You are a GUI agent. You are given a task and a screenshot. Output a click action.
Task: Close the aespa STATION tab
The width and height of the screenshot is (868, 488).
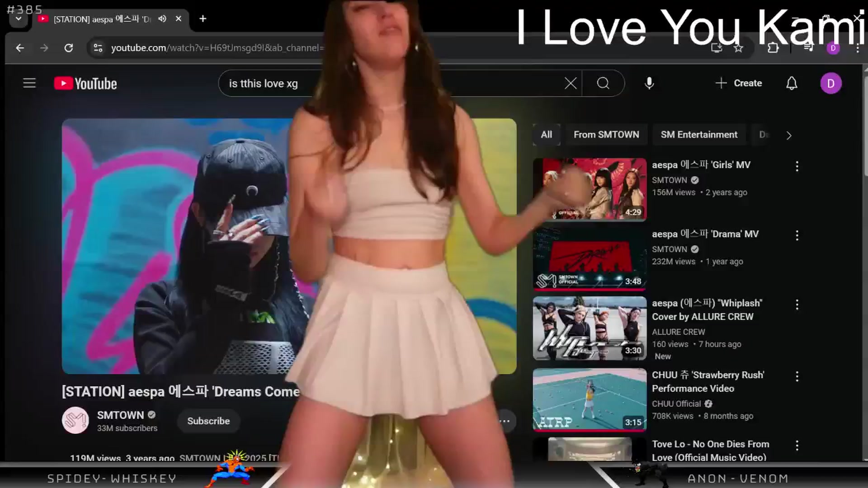[x=179, y=19]
